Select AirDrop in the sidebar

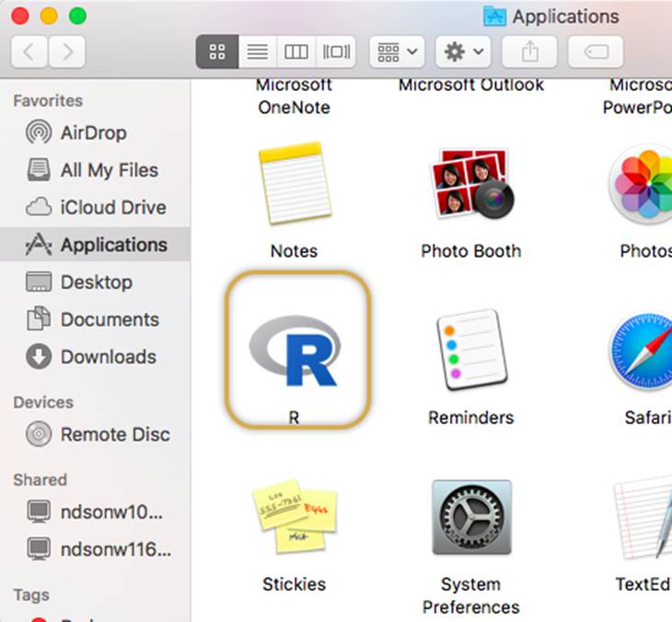(92, 132)
